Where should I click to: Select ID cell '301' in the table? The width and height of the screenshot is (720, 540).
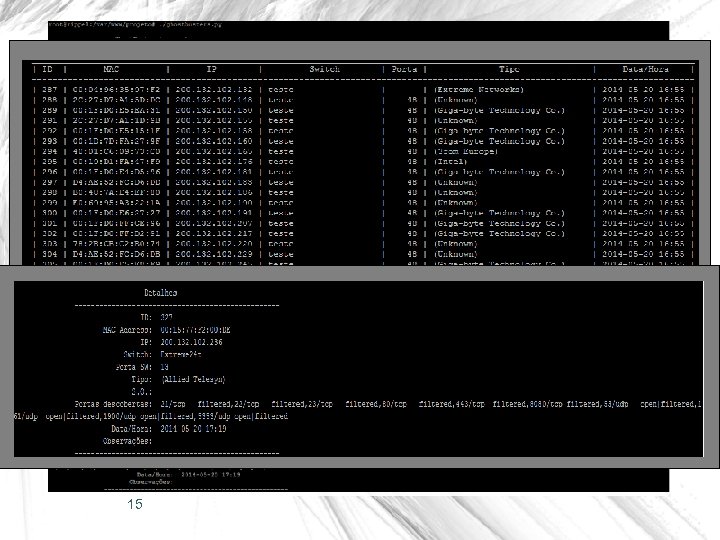coord(50,223)
